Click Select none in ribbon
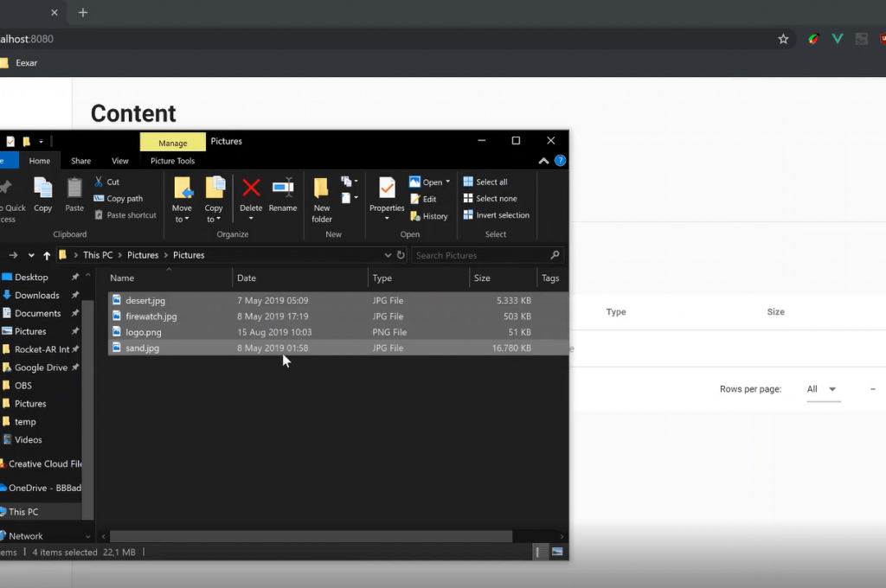Viewport: 886px width, 588px height. tap(491, 198)
